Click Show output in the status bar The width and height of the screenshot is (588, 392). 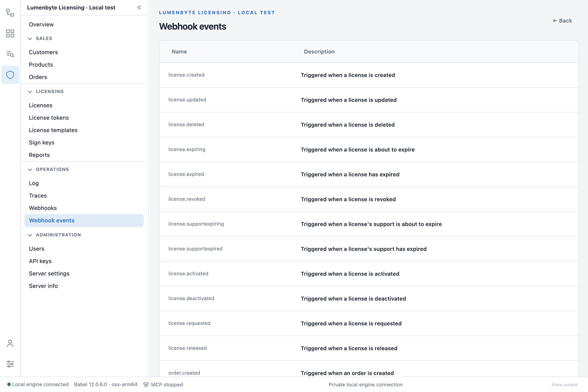pyautogui.click(x=564, y=385)
